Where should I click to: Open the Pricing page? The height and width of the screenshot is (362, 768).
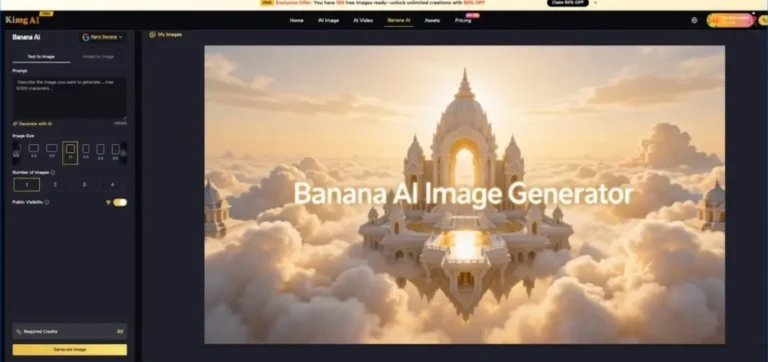[463, 21]
